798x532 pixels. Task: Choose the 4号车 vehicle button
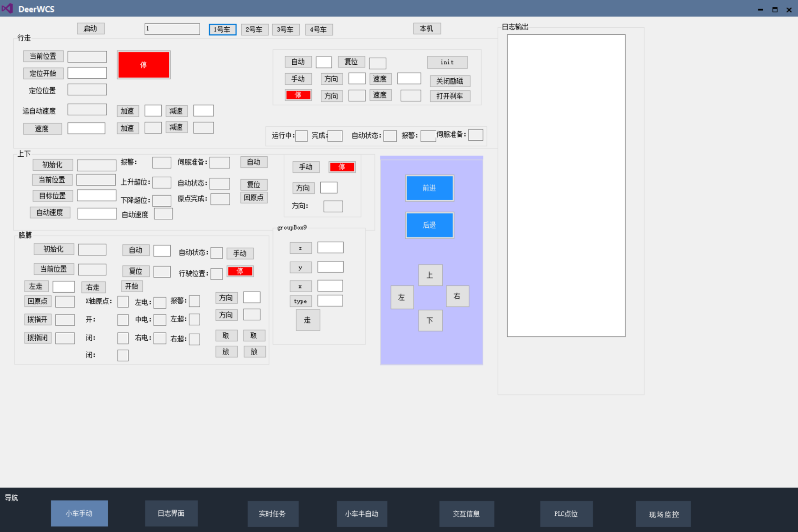pos(318,29)
